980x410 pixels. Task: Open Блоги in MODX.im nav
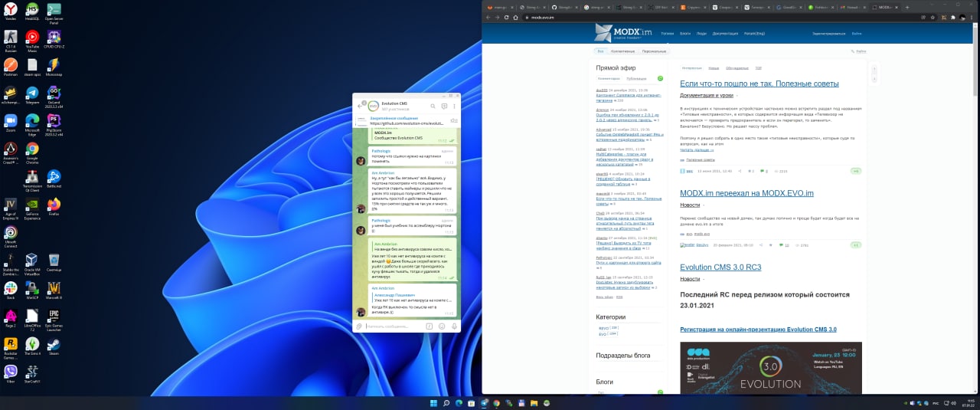(x=685, y=34)
